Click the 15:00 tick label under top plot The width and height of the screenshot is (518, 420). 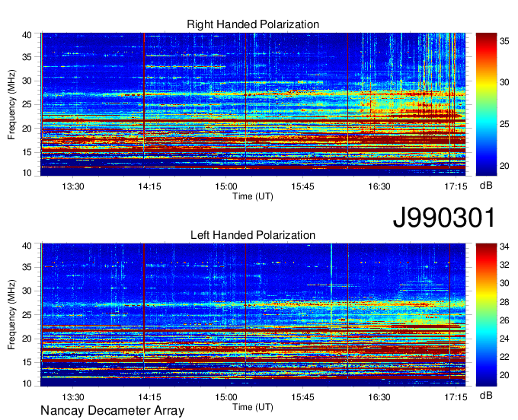pos(226,186)
